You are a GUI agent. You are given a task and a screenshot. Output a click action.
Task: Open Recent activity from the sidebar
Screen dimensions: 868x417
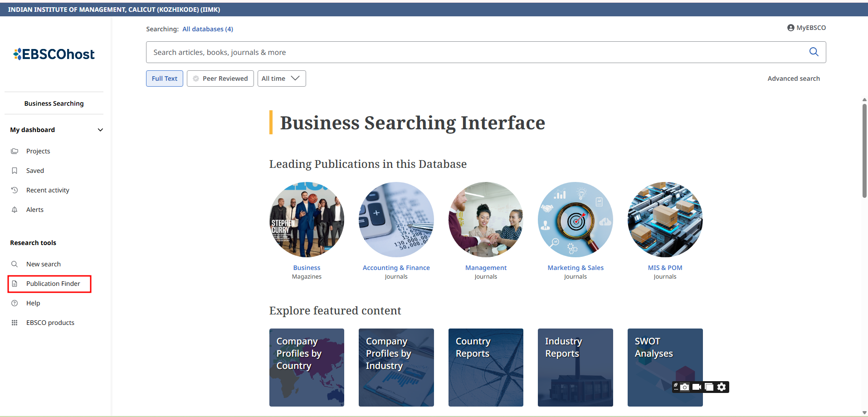[x=48, y=190]
